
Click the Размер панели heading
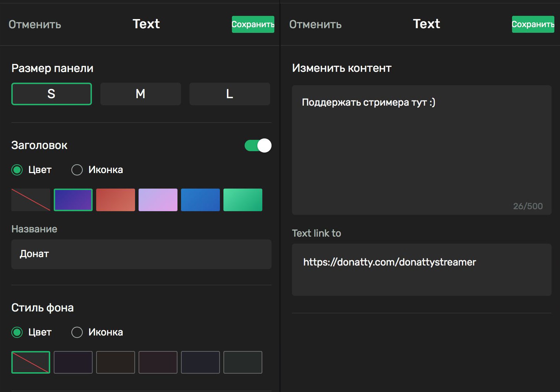tap(52, 68)
